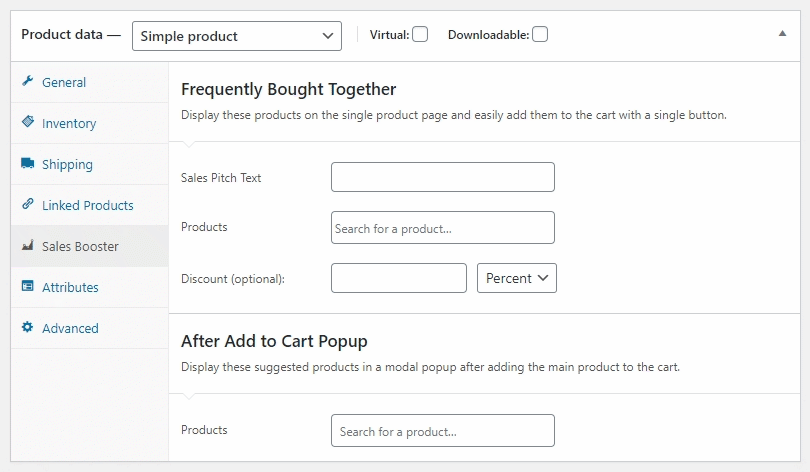The height and width of the screenshot is (472, 810).
Task: Switch to the Inventory tab
Action: (89, 123)
